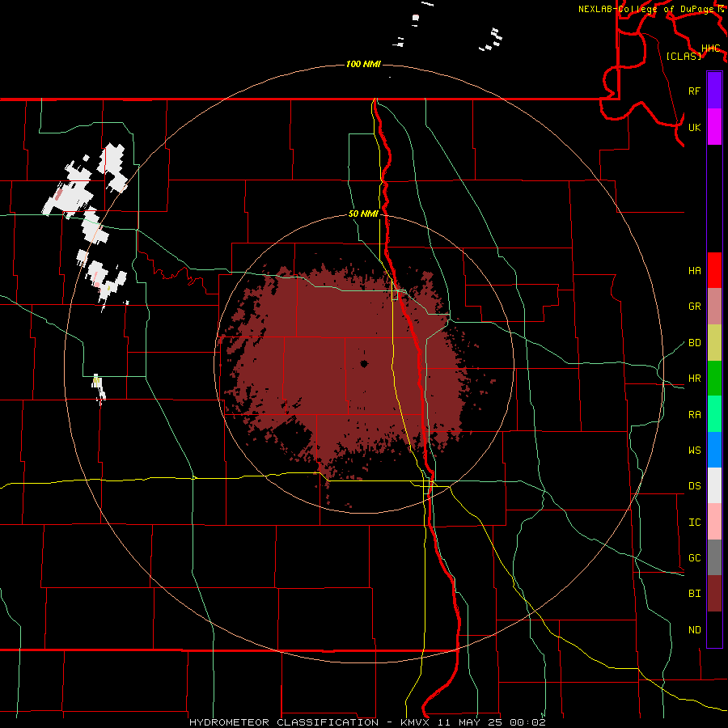
Task: Click the IC light pink legend swatch
Action: coord(714,522)
